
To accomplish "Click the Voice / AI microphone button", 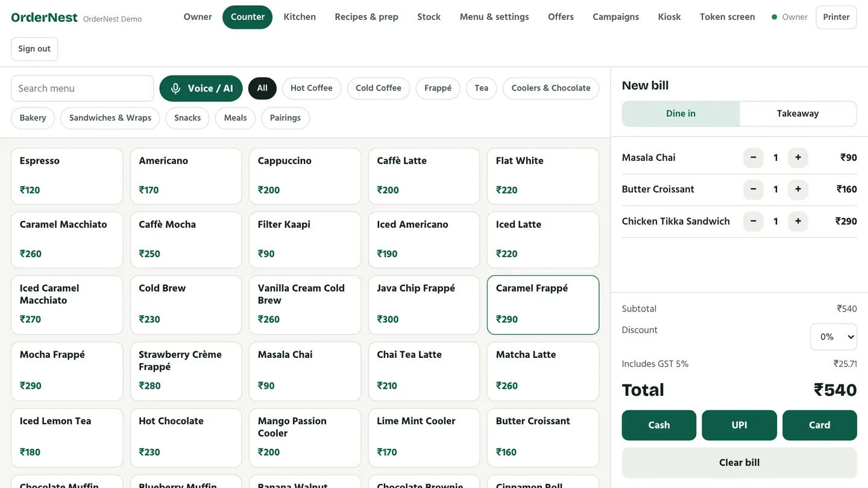I will (x=201, y=89).
